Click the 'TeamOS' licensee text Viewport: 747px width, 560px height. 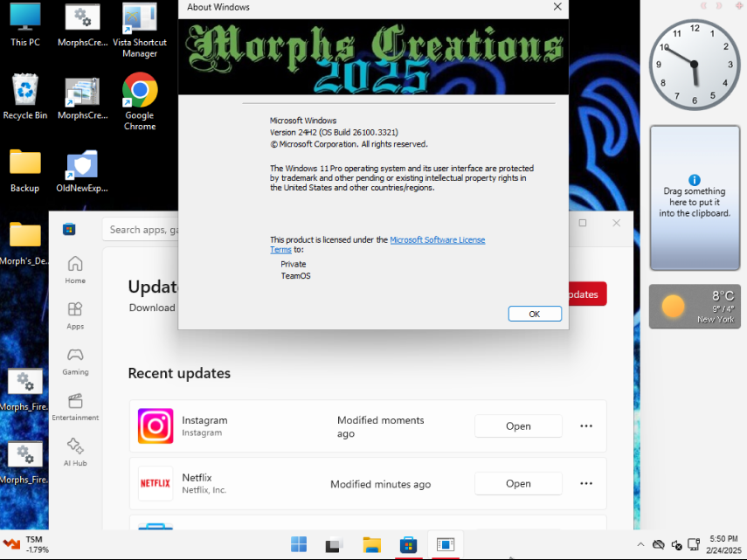(x=295, y=276)
